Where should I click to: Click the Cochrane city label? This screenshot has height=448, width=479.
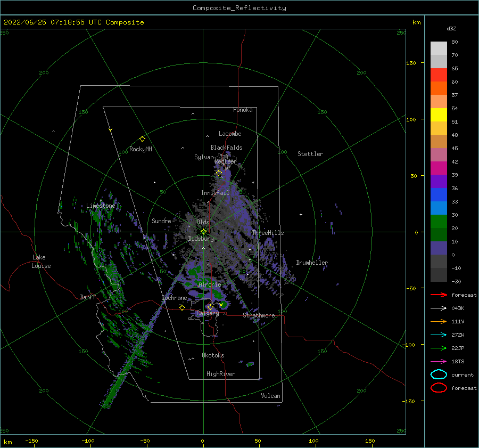point(174,298)
